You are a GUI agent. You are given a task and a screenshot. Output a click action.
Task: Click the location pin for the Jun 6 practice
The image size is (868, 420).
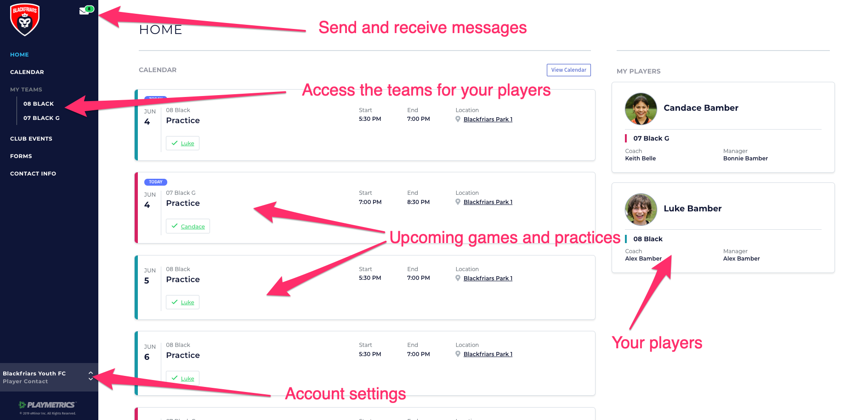[x=458, y=354]
